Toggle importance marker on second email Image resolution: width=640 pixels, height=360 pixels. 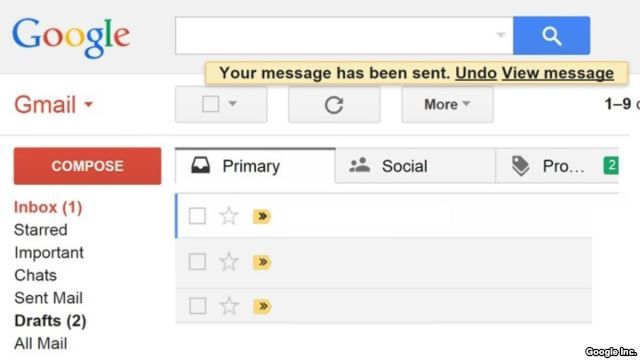262,262
